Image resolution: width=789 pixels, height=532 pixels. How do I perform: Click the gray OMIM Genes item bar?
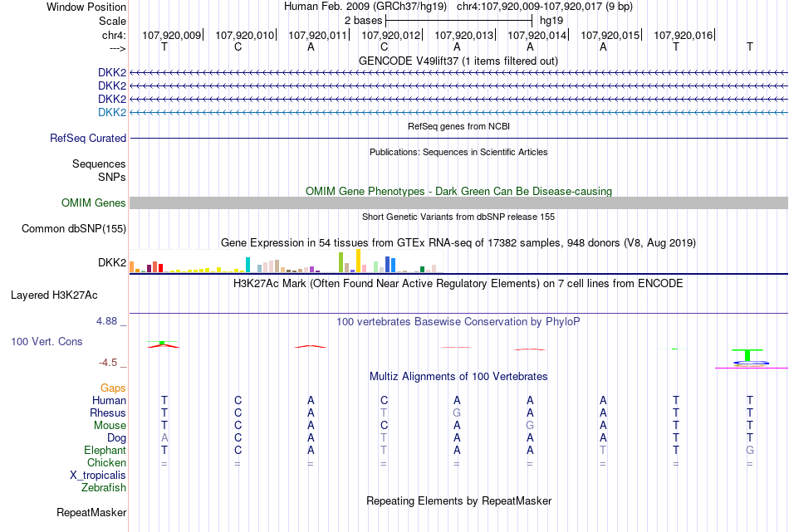coord(458,203)
